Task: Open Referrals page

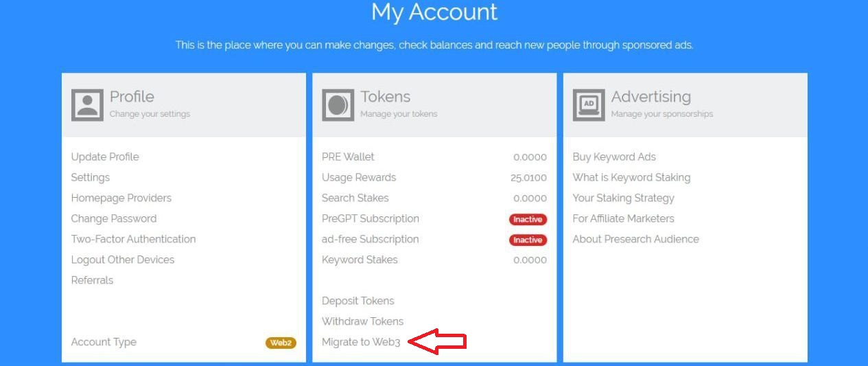Action: (x=93, y=280)
